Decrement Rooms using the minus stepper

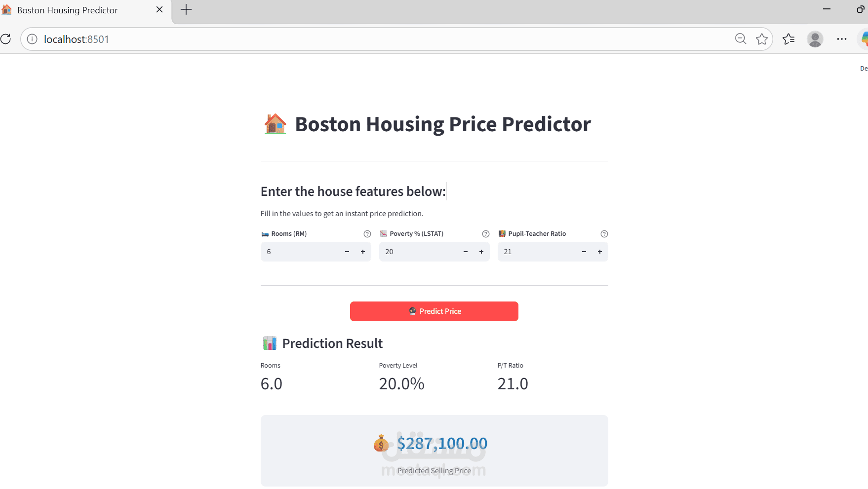[x=346, y=252]
